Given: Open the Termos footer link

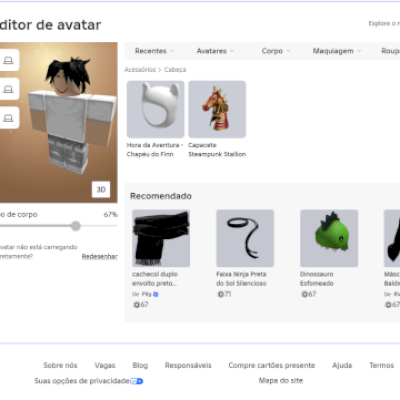Looking at the screenshot, I should 382,365.
